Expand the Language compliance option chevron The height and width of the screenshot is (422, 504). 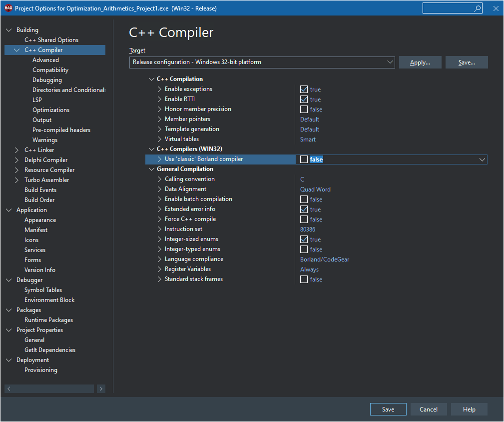coord(159,259)
